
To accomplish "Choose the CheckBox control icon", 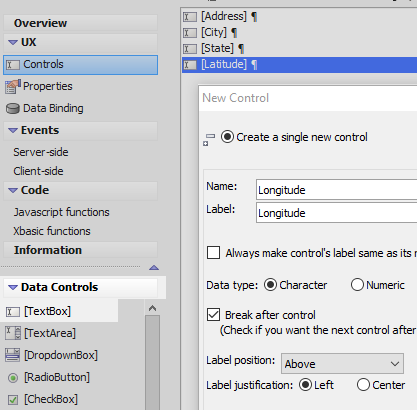I will (x=13, y=400).
